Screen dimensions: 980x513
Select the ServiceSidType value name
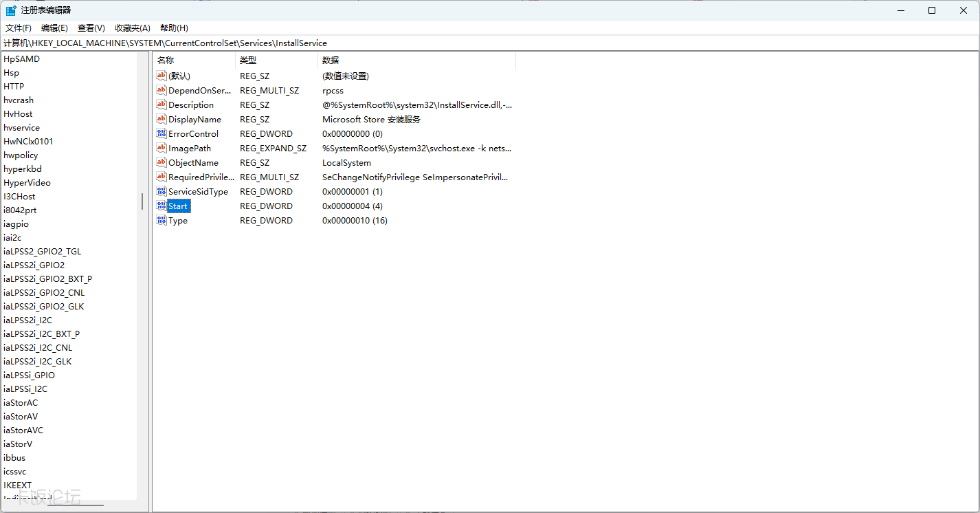(x=198, y=191)
